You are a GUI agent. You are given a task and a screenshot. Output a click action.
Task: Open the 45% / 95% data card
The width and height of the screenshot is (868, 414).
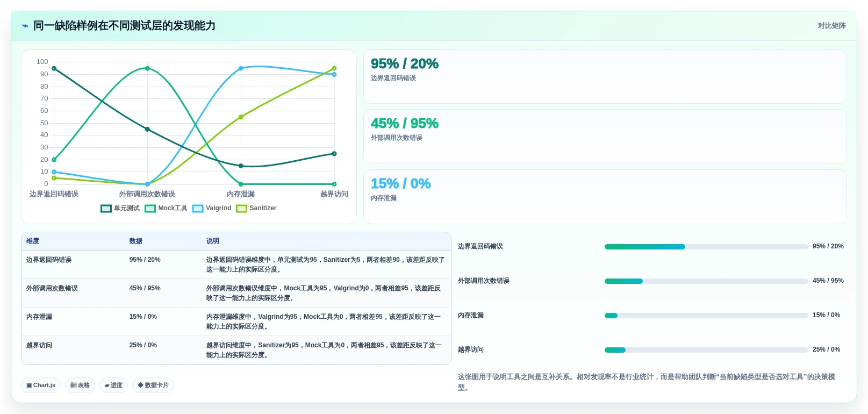[605, 137]
